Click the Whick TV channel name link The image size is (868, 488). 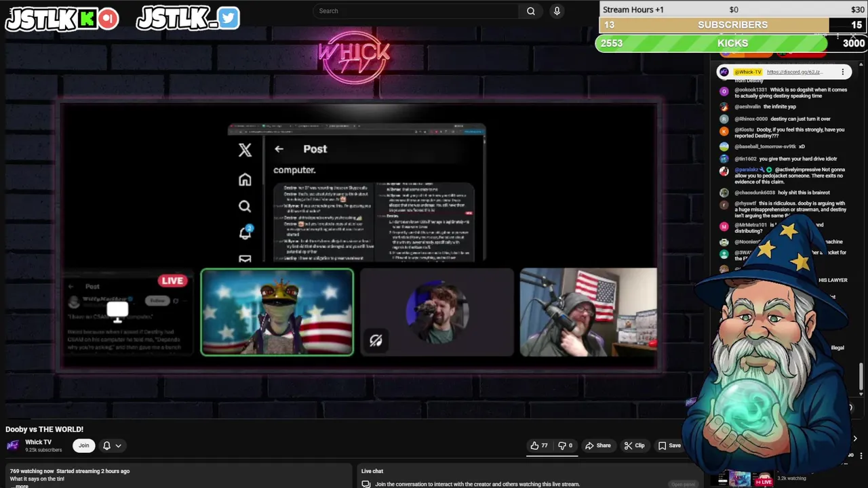click(x=38, y=442)
